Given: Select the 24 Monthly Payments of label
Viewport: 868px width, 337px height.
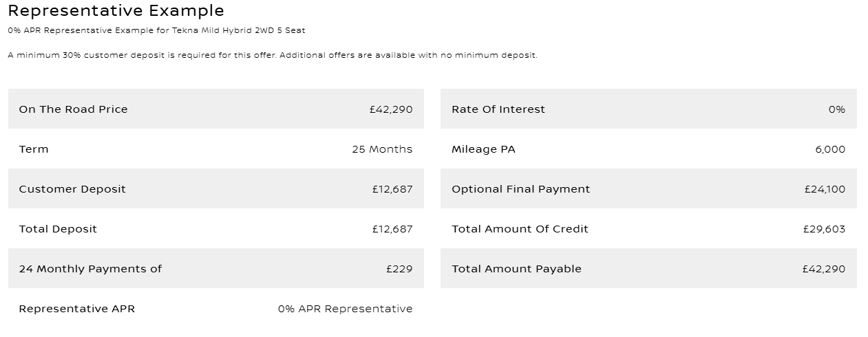Looking at the screenshot, I should tap(90, 269).
